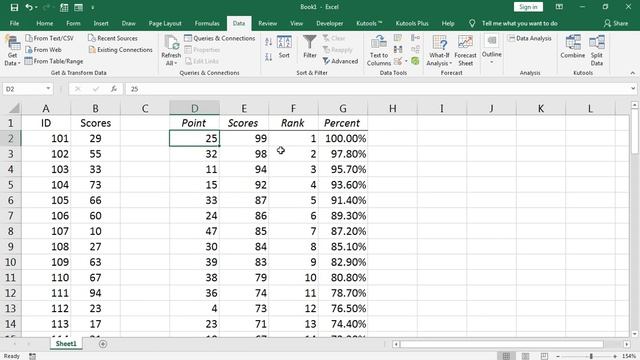Open the Data Validation dropdown arrow
640x360 pixels.
(406, 61)
